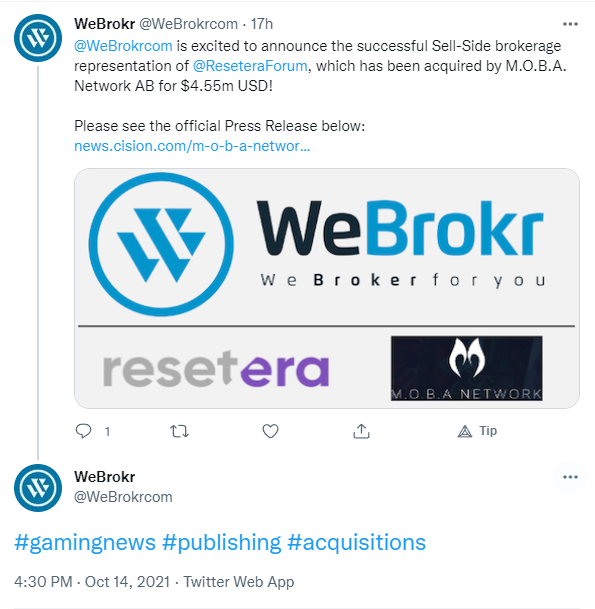
Task: Open the #gamingnews hashtag
Action: (85, 542)
